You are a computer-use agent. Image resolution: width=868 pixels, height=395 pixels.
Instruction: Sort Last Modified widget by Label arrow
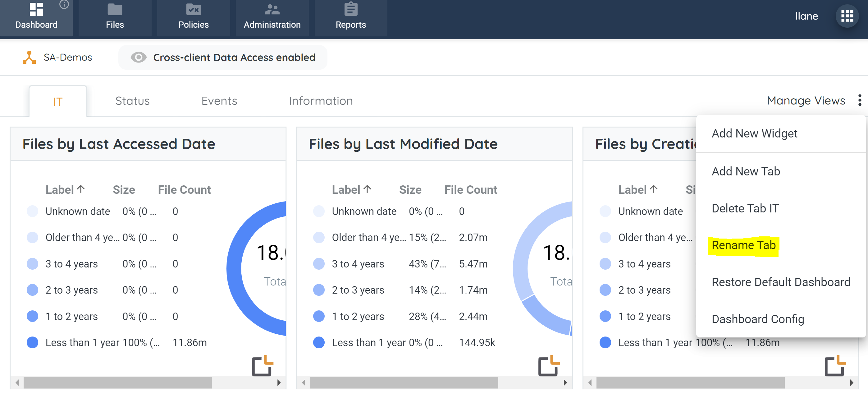[x=367, y=189]
